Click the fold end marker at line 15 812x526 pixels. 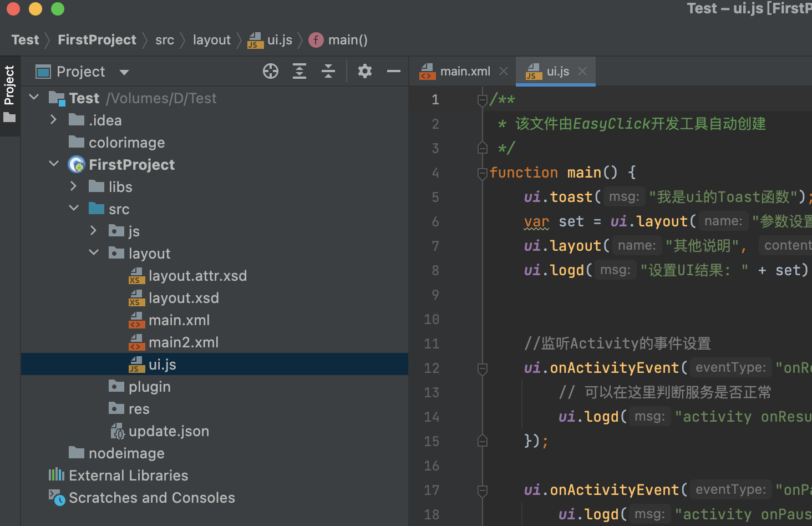pos(483,441)
